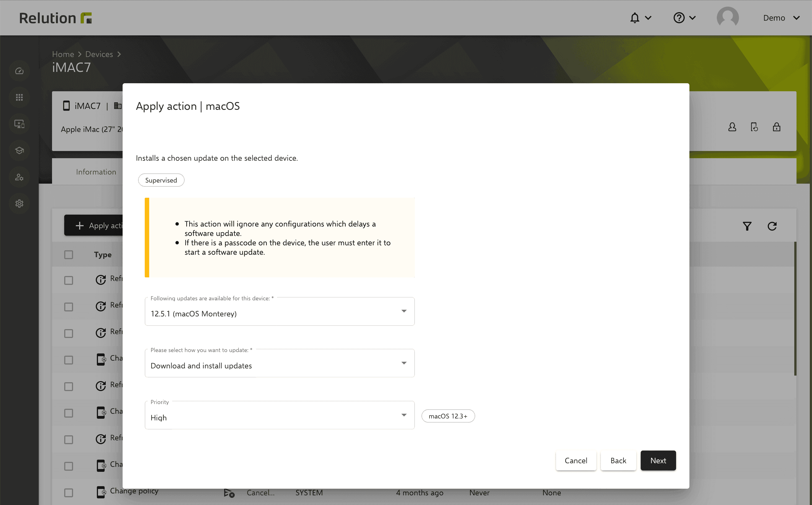Open the dashboard gauge sidebar icon
Viewport: 812px width, 505px height.
(x=19, y=71)
